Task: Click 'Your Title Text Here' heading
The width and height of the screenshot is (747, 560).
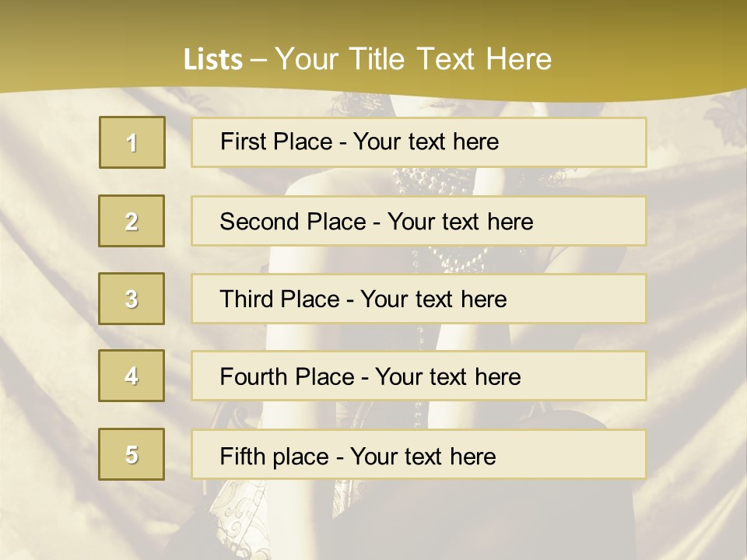Action: (x=412, y=59)
